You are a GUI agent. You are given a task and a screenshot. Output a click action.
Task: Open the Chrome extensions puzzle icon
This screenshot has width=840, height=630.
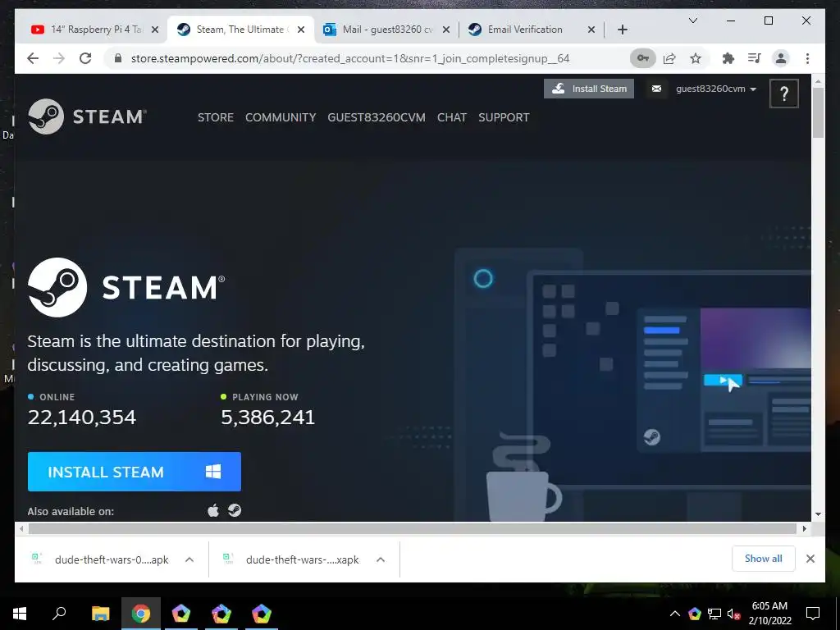point(728,58)
